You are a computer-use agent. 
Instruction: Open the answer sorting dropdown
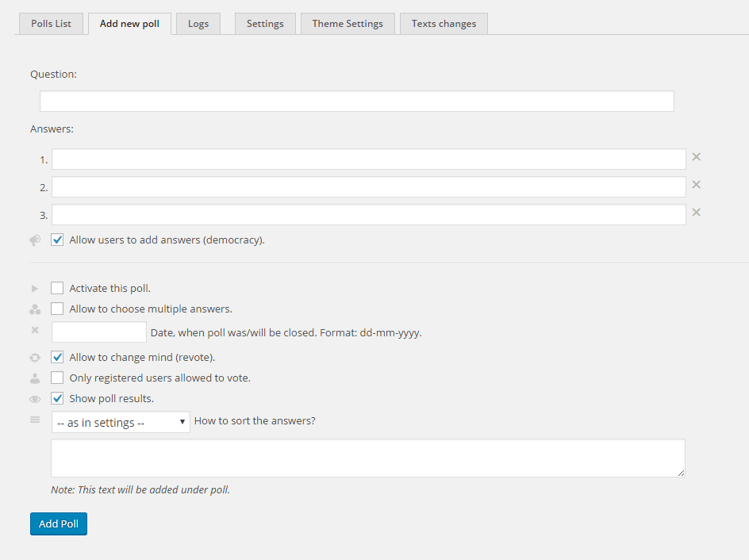point(121,422)
